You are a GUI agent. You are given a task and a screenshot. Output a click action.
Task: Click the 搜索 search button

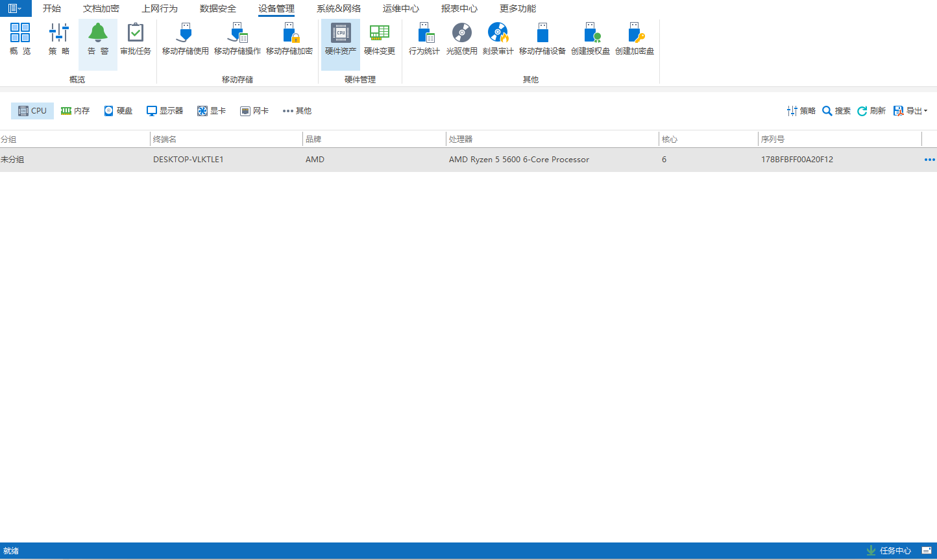836,111
